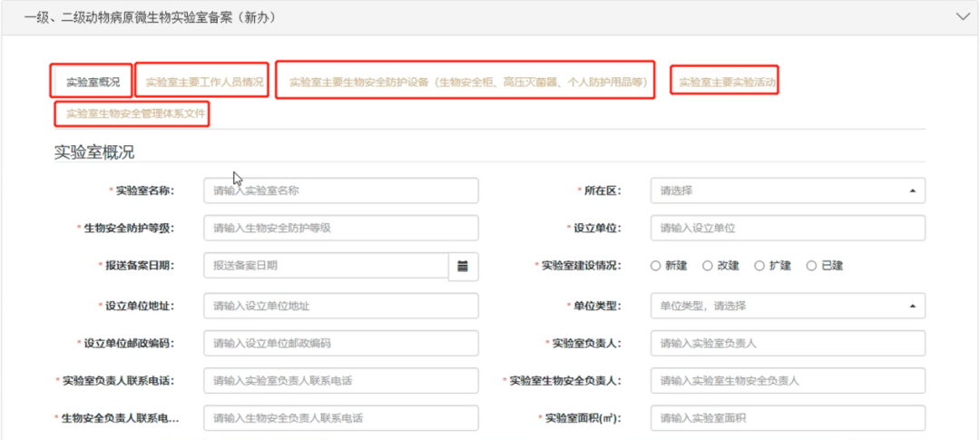Click the 报送备案日期 date field
Image resolution: width=980 pixels, height=440 pixels.
pos(326,266)
